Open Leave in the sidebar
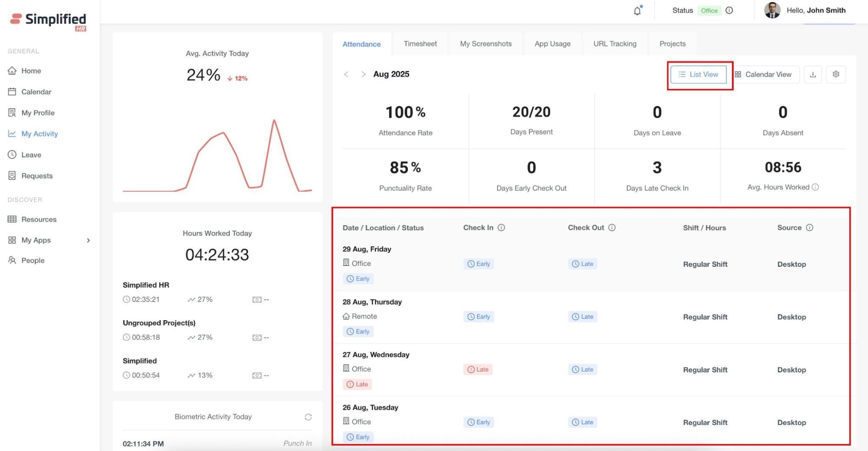868x451 pixels. coord(31,155)
